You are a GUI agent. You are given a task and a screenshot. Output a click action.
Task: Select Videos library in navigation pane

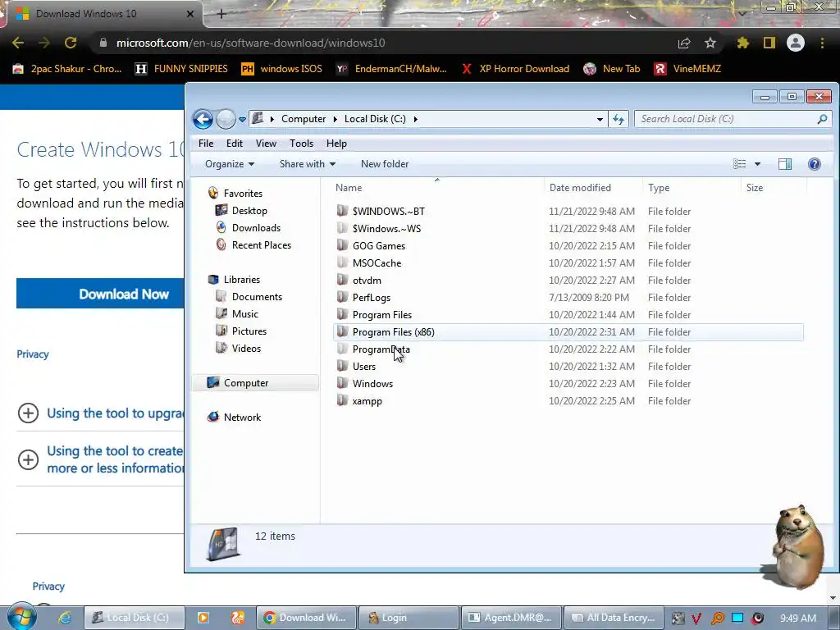[246, 348]
